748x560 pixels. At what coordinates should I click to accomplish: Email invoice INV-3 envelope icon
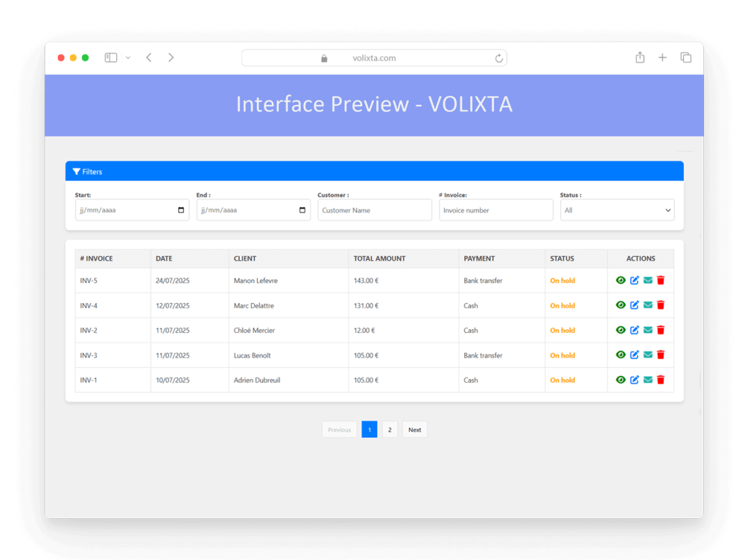click(x=648, y=355)
